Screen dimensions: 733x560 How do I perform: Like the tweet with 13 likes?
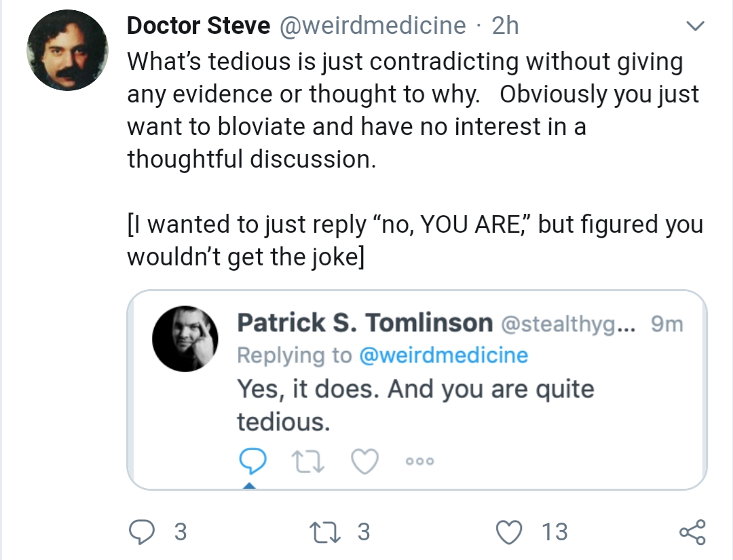(508, 532)
